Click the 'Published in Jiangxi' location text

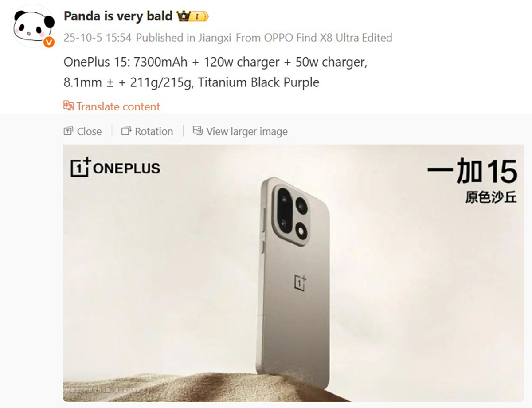184,38
